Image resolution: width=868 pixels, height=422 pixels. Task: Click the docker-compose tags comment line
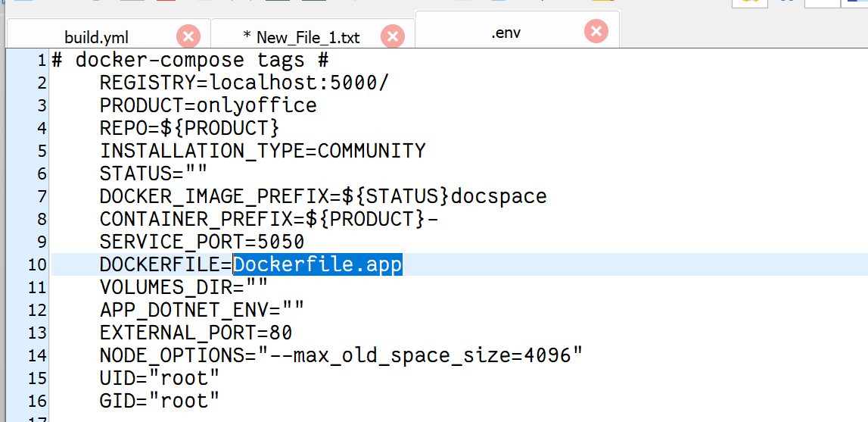tap(191, 60)
